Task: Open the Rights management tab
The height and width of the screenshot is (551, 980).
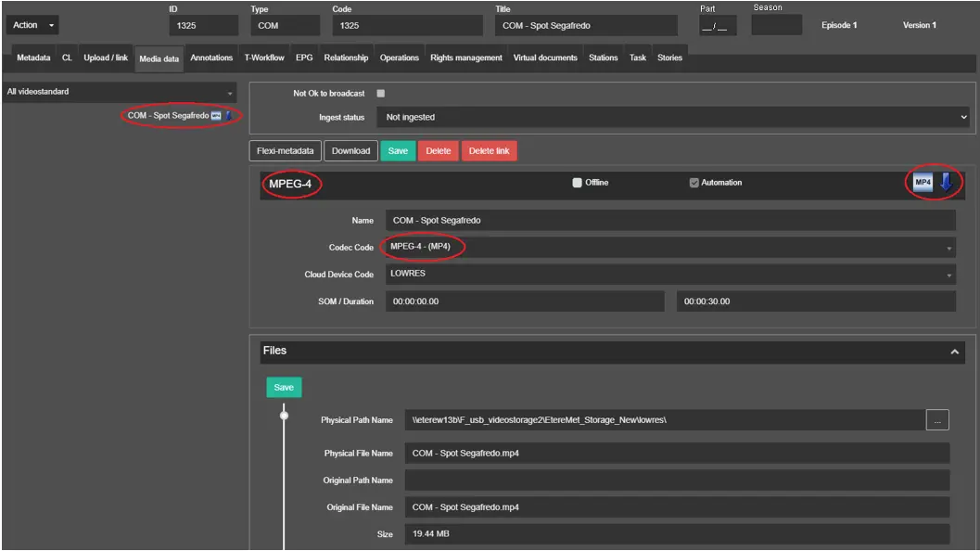Action: tap(465, 58)
